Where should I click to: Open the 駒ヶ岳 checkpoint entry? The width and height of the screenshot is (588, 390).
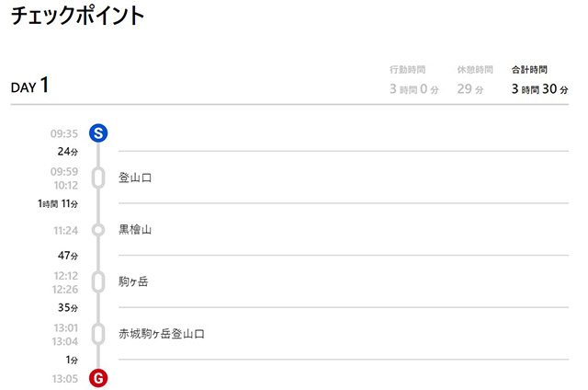133,281
